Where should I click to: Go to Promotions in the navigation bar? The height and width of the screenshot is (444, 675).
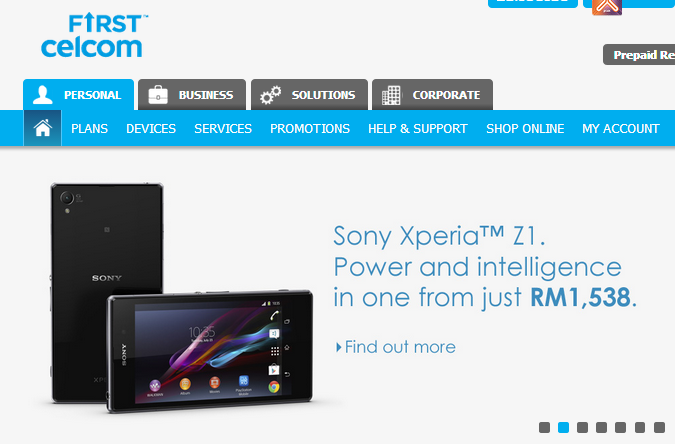(x=310, y=128)
